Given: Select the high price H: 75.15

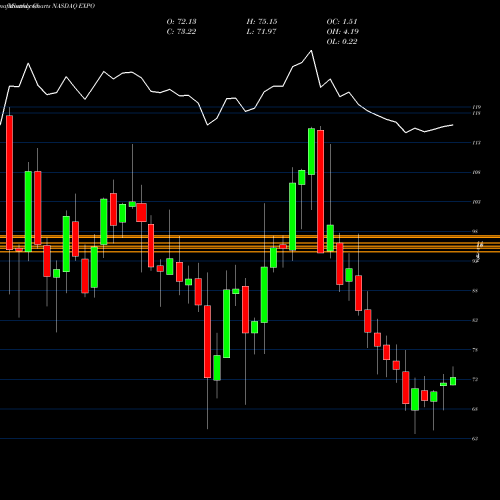Looking at the screenshot, I should click(x=262, y=22).
